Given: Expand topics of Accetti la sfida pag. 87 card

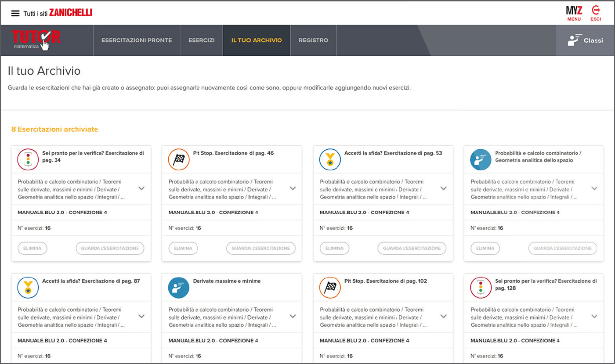Looking at the screenshot, I should (141, 316).
